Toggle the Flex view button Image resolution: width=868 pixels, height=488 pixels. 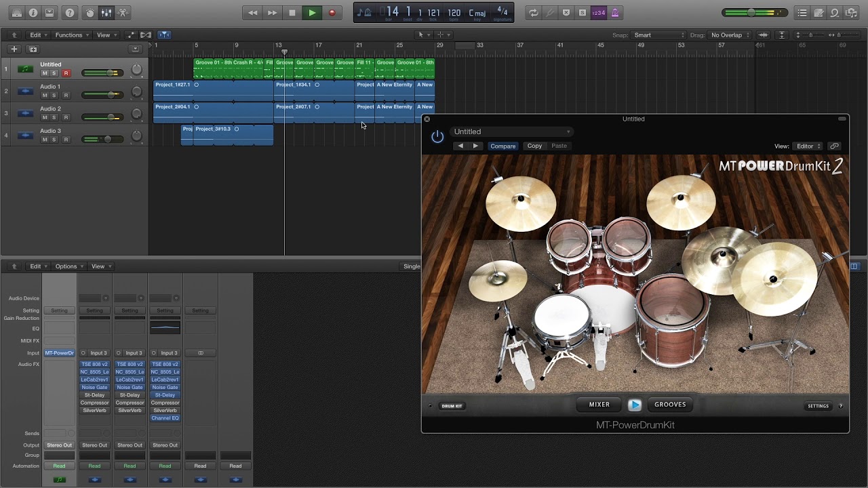[x=145, y=35]
